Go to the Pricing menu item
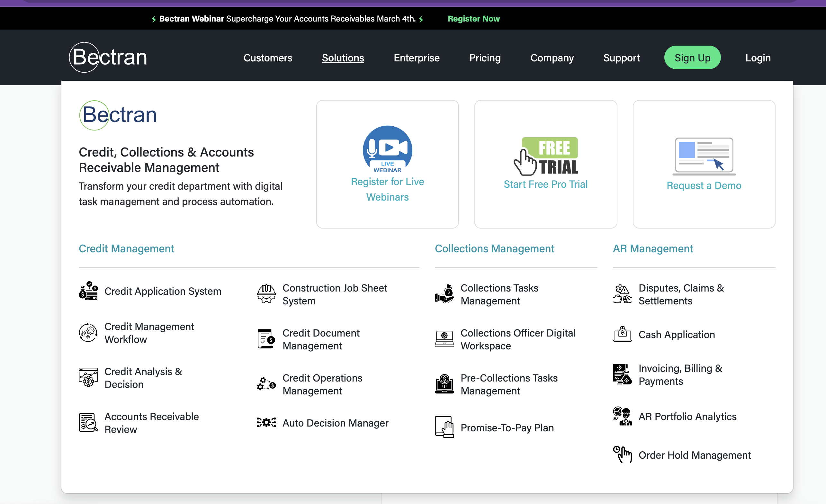This screenshot has height=504, width=826. (x=485, y=58)
